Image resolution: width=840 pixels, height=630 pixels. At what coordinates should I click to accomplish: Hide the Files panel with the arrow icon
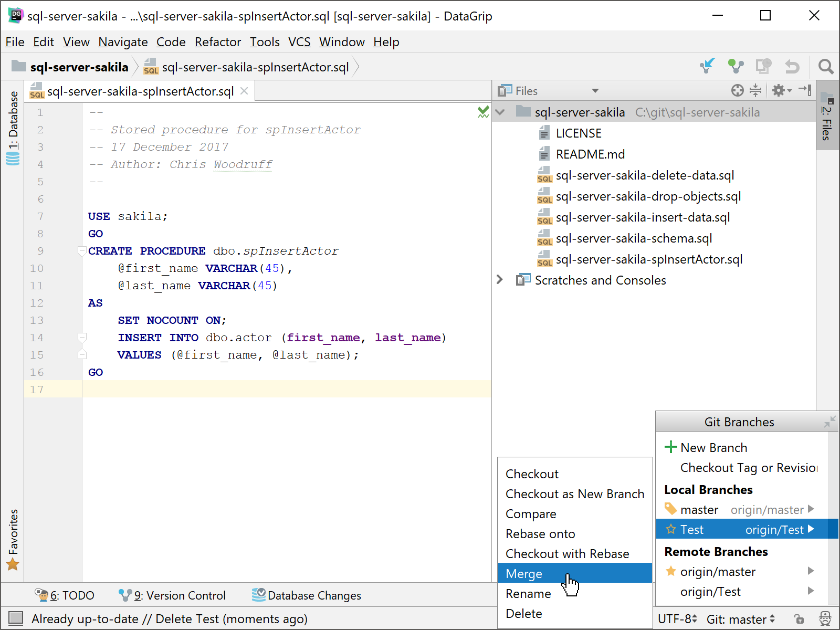(805, 90)
